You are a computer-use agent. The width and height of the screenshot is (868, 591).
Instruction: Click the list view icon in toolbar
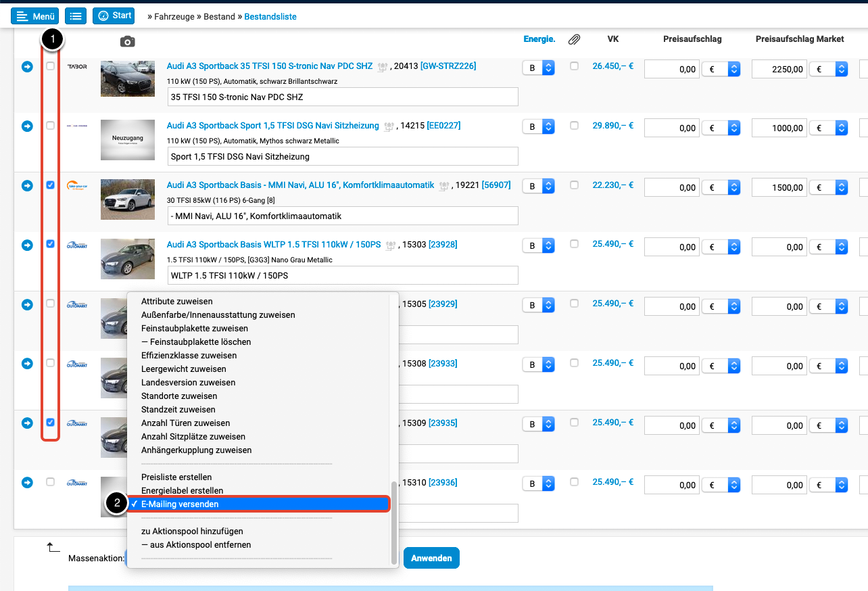pos(76,16)
